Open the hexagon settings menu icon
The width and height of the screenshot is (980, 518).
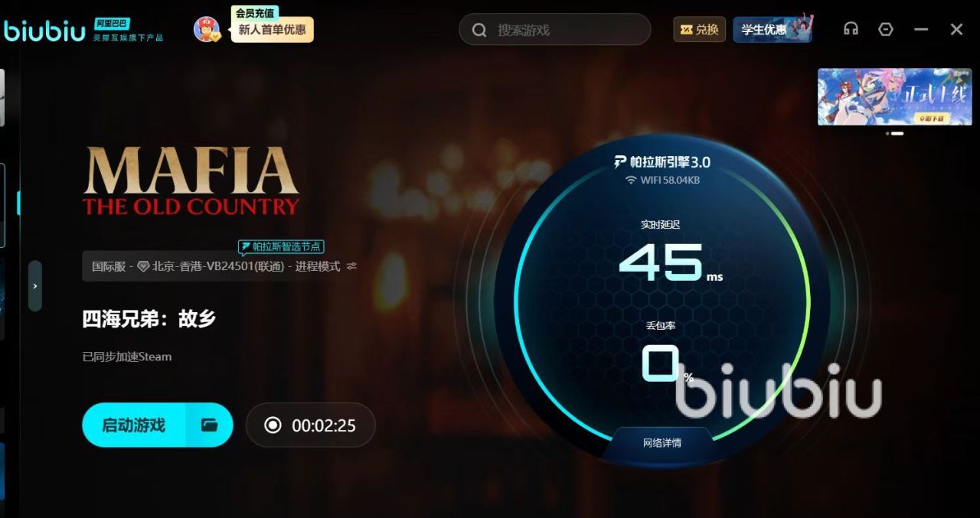[x=886, y=29]
